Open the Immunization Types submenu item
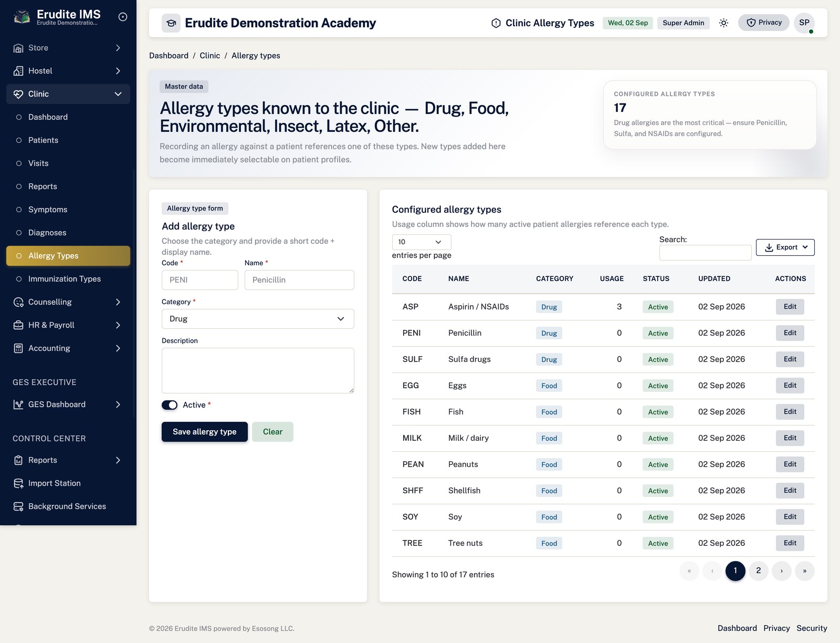The width and height of the screenshot is (840, 643). coord(68,279)
